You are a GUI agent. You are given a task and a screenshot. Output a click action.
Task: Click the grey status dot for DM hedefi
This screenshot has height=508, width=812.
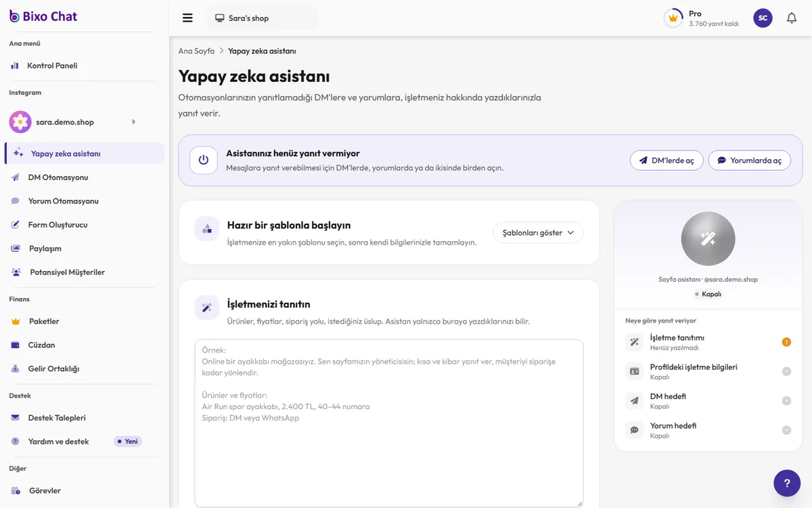[786, 401]
